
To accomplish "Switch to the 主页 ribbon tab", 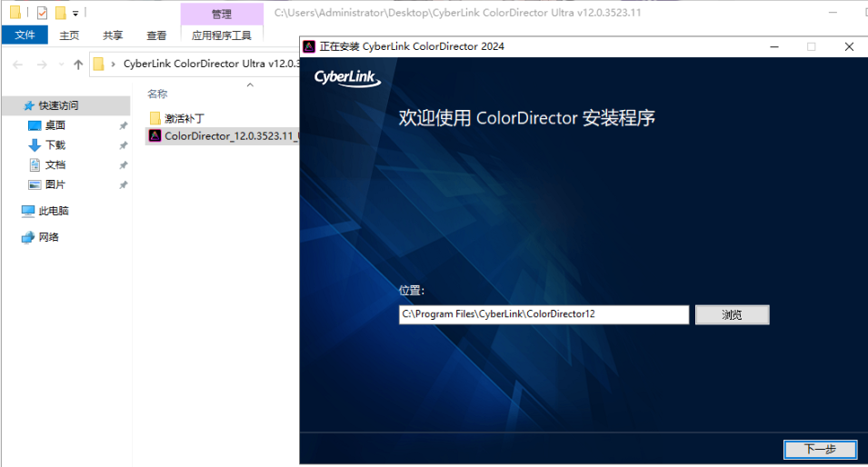I will [69, 35].
